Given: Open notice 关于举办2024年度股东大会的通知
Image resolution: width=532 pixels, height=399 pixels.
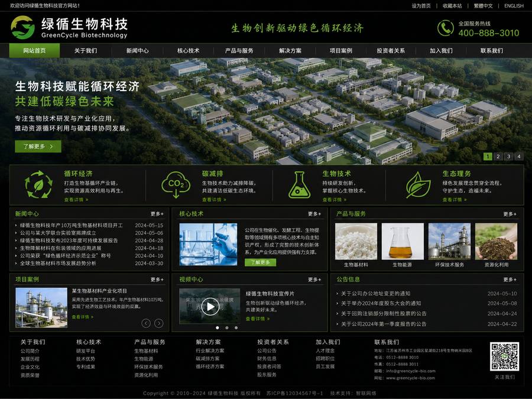Looking at the screenshot, I should coord(381,303).
